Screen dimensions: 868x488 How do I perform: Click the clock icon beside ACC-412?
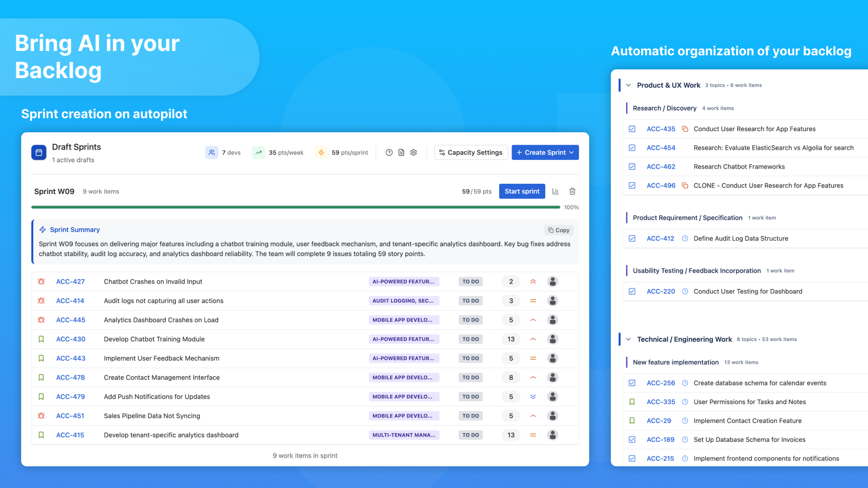click(x=684, y=238)
